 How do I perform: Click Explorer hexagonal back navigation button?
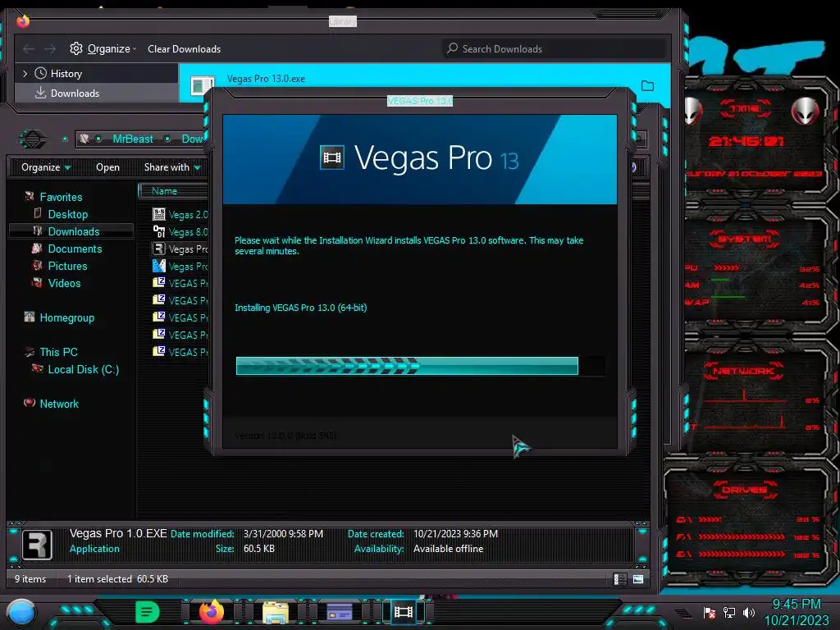click(33, 139)
